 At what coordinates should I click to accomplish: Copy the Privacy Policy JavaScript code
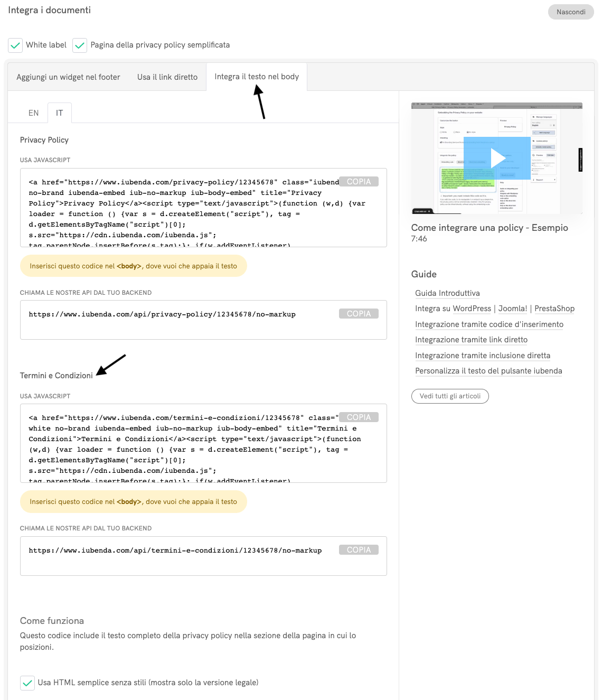click(359, 182)
